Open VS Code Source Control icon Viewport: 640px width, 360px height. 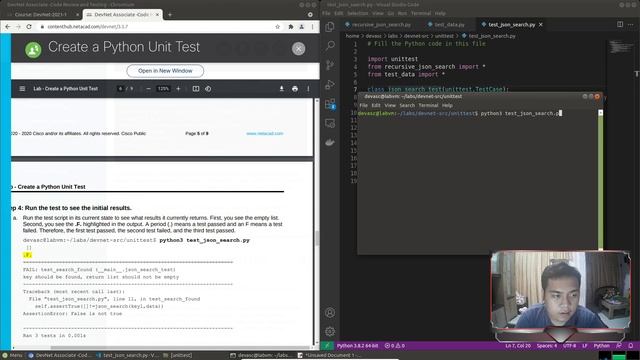coord(330,65)
